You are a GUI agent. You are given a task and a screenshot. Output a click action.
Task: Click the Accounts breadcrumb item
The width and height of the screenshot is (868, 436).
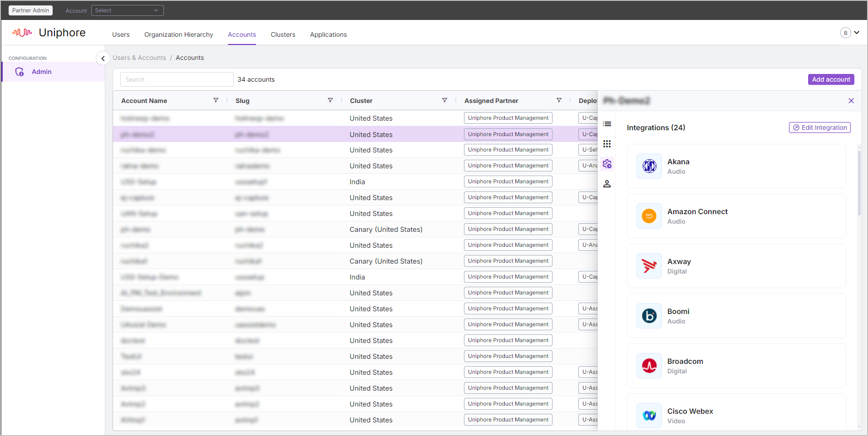(190, 58)
